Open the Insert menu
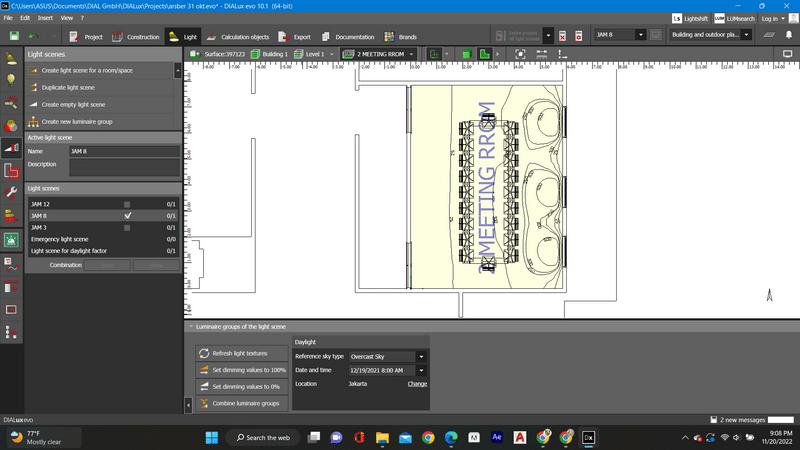 click(46, 18)
